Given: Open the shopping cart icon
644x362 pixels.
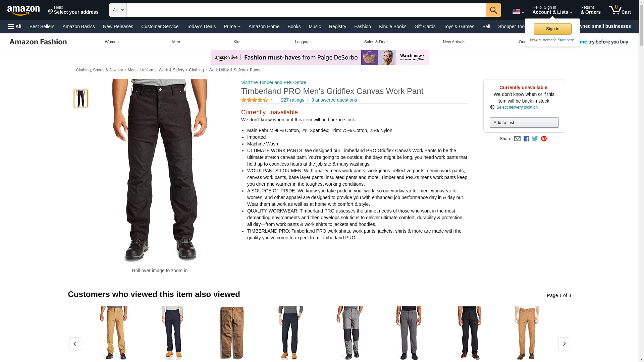Looking at the screenshot, I should pyautogui.click(x=620, y=10).
